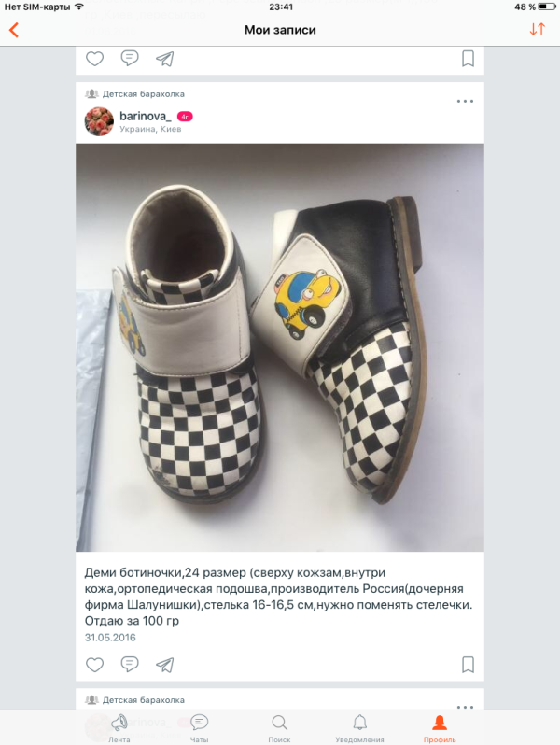Open the checkered boots photo
Viewport: 560px width, 745px height.
point(280,347)
